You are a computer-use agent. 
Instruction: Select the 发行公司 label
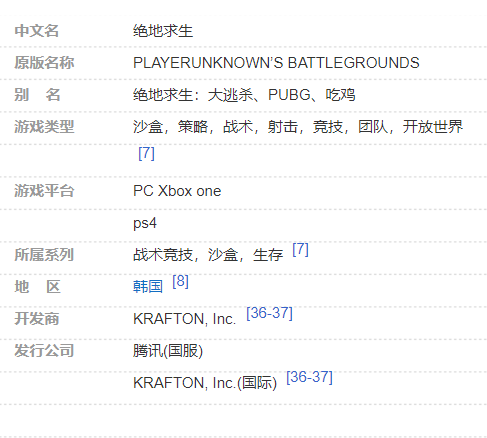44,351
